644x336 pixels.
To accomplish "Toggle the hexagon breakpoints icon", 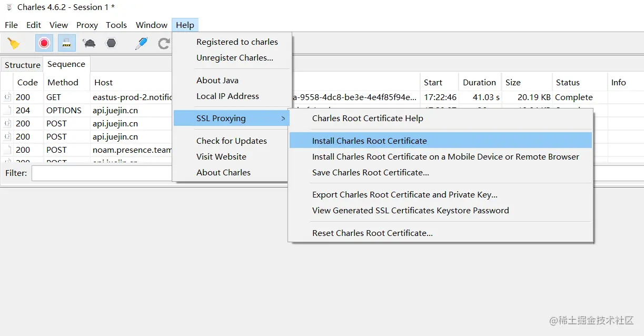I will pyautogui.click(x=111, y=43).
